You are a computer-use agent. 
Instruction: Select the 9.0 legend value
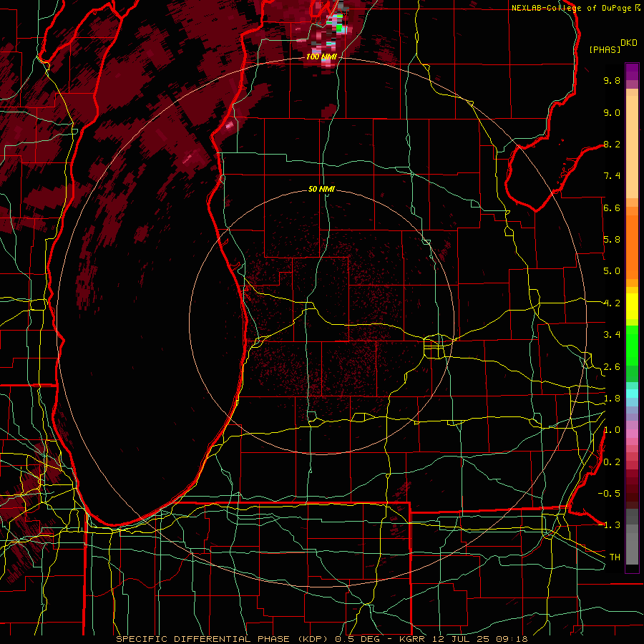coord(612,113)
